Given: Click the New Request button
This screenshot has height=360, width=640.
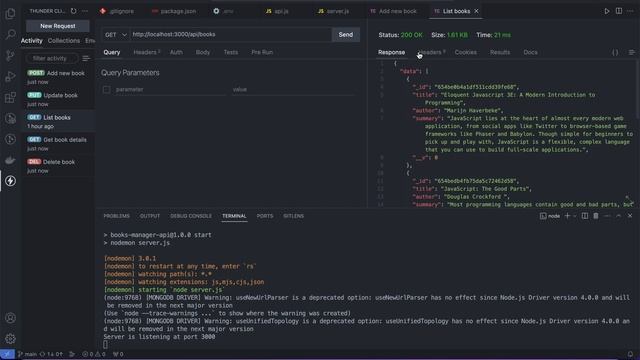Looking at the screenshot, I should pyautogui.click(x=58, y=26).
